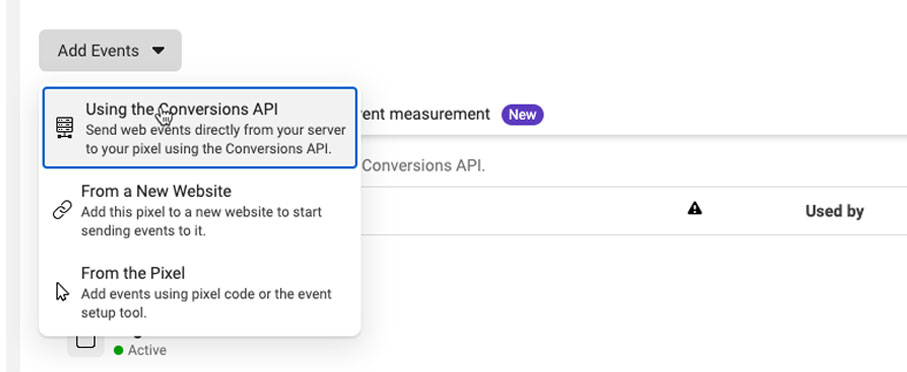Screen dimensions: 907x372
Task: Click the server icon for Conversions API
Action: [65, 128]
